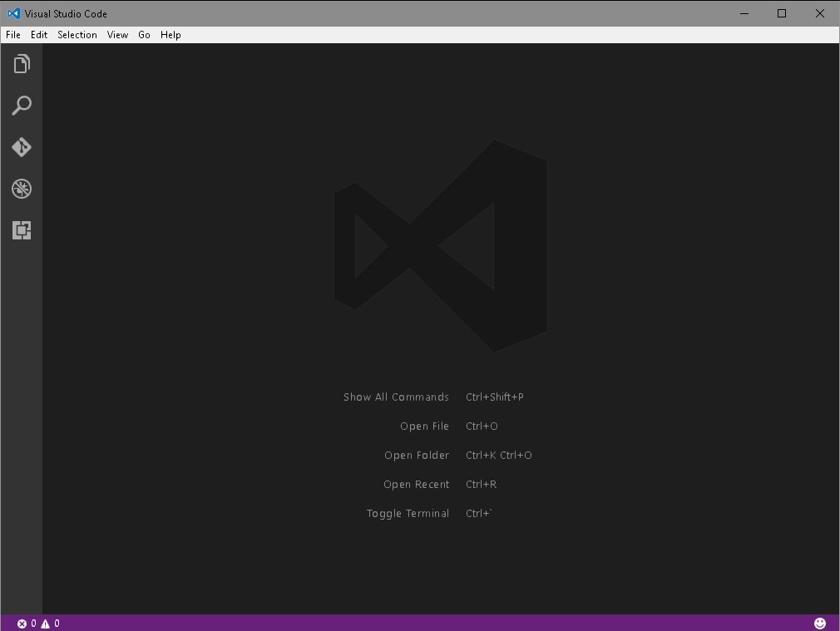Open the Help menu
Image resolution: width=840 pixels, height=631 pixels.
[x=170, y=35]
